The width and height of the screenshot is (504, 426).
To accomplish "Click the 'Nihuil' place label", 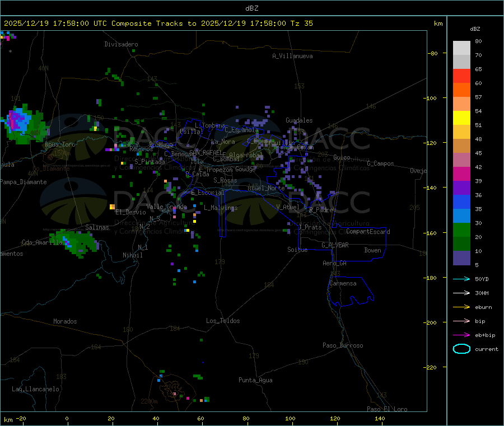I will point(133,255).
